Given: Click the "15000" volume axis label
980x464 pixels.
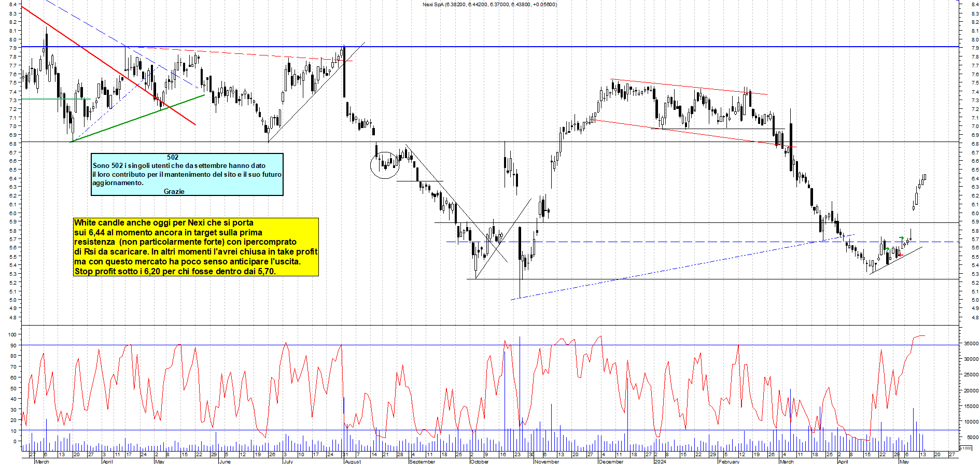Looking at the screenshot, I should 971,406.
